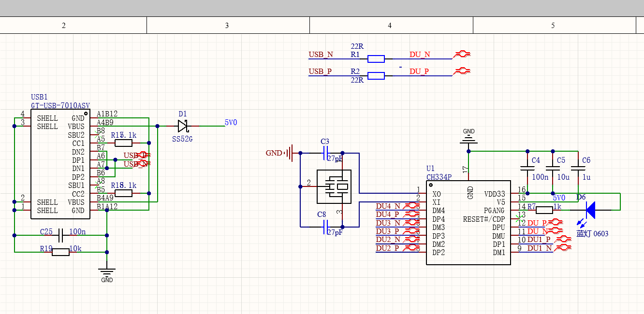The width and height of the screenshot is (644, 314).
Task: Select the R19 10k resistor
Action: pyautogui.click(x=60, y=252)
